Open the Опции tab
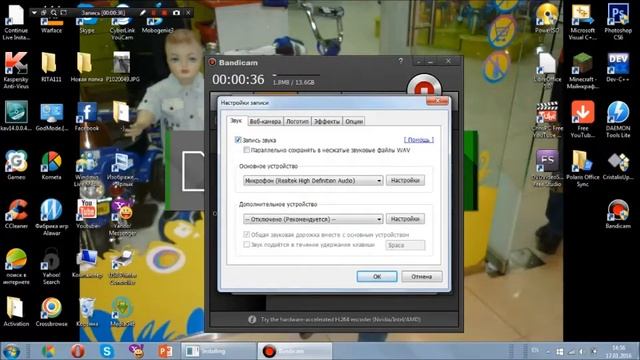640x360 pixels. point(354,121)
